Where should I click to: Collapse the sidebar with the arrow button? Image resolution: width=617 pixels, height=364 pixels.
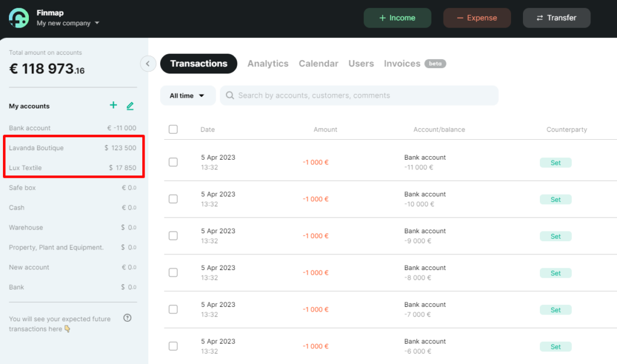[x=148, y=64]
